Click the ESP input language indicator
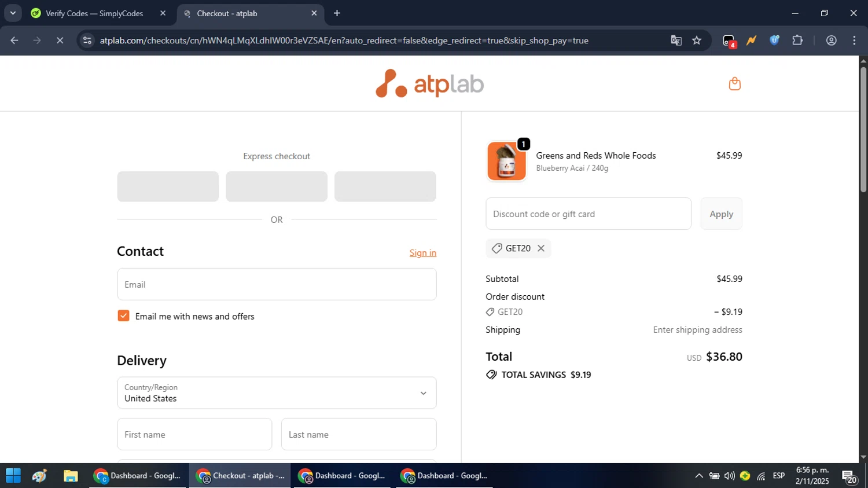The height and width of the screenshot is (488, 868). (x=779, y=476)
